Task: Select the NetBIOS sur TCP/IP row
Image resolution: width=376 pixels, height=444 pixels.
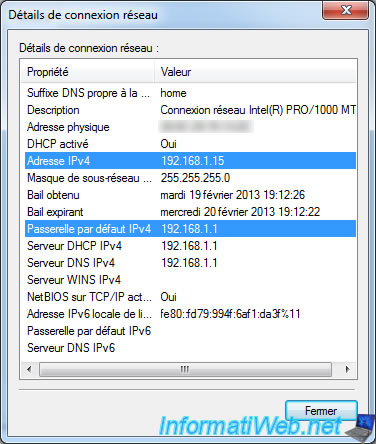Action: click(x=190, y=297)
